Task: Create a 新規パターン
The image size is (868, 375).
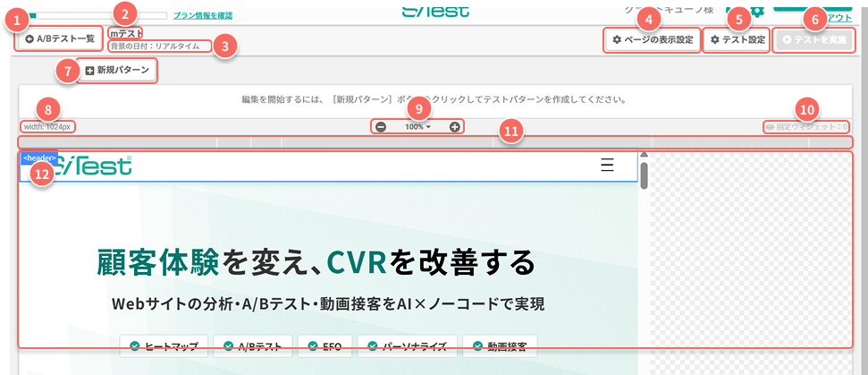Action: [117, 71]
